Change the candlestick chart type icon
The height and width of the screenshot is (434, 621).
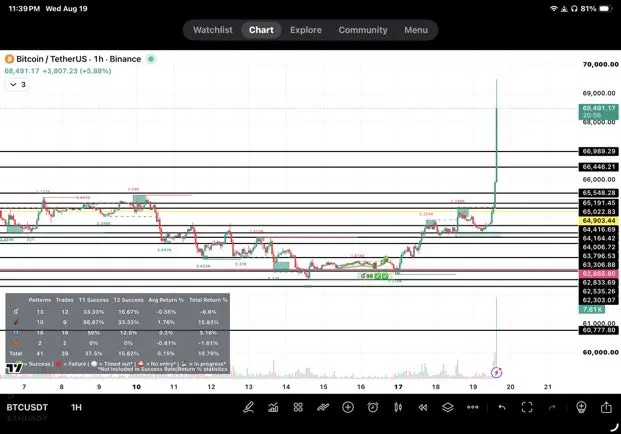point(398,407)
